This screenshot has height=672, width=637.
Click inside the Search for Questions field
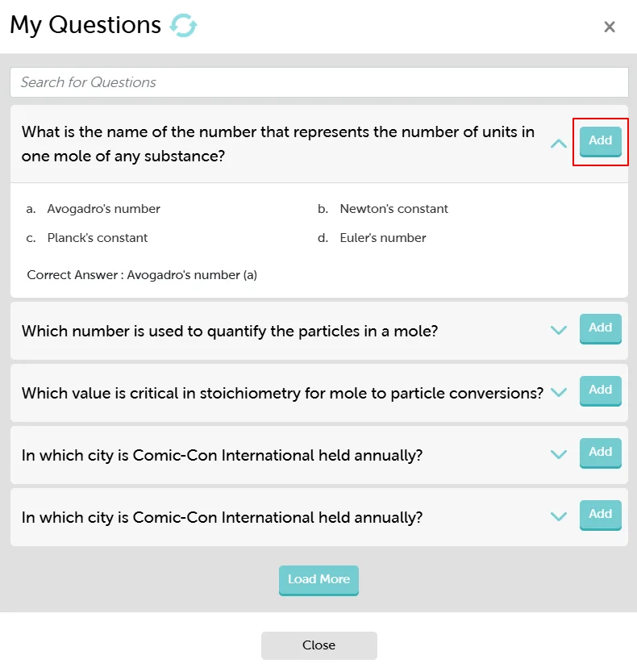[x=318, y=81]
